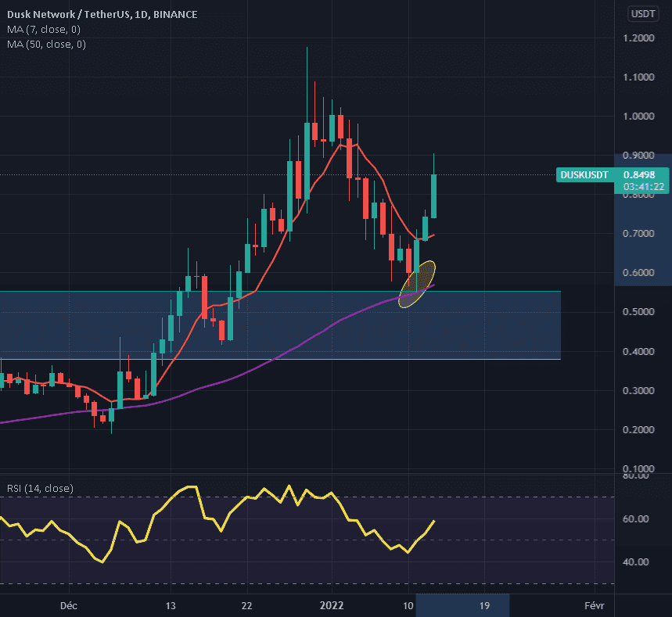672x617 pixels.
Task: Click the Déc date label on time axis
Action: [x=69, y=605]
